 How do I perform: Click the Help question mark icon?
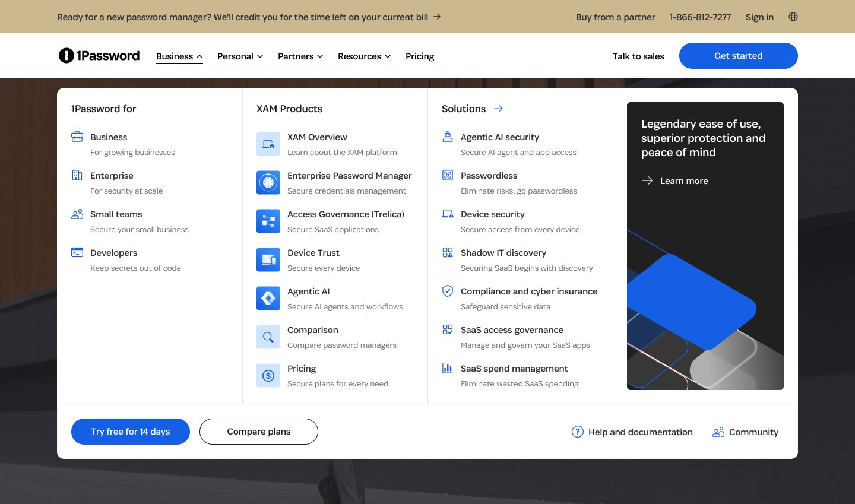tap(577, 432)
